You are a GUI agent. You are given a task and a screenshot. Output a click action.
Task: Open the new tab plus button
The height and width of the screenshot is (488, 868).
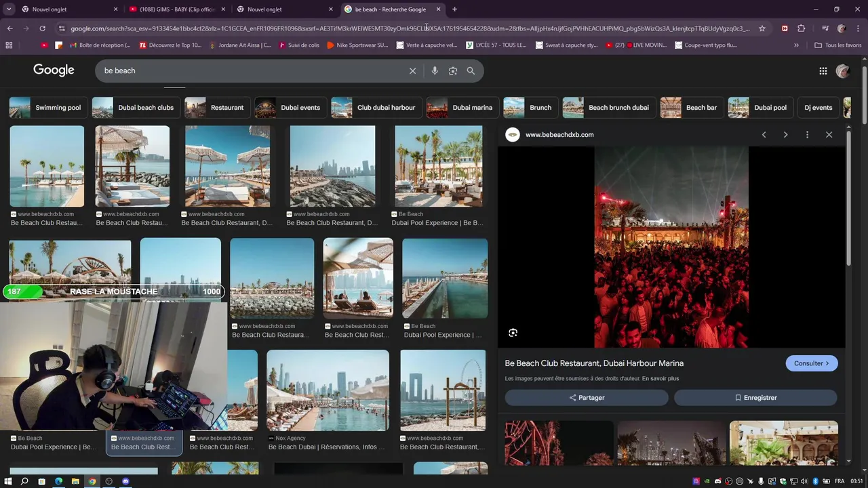pyautogui.click(x=454, y=9)
